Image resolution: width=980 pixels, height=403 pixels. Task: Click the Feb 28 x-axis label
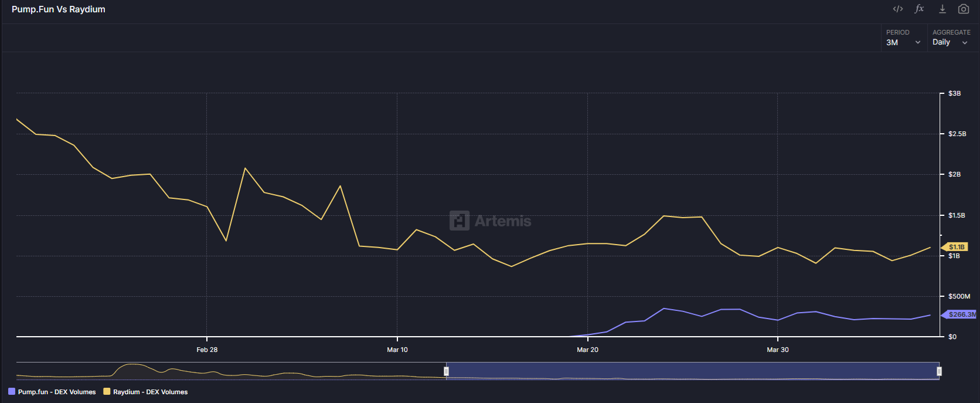pyautogui.click(x=207, y=350)
